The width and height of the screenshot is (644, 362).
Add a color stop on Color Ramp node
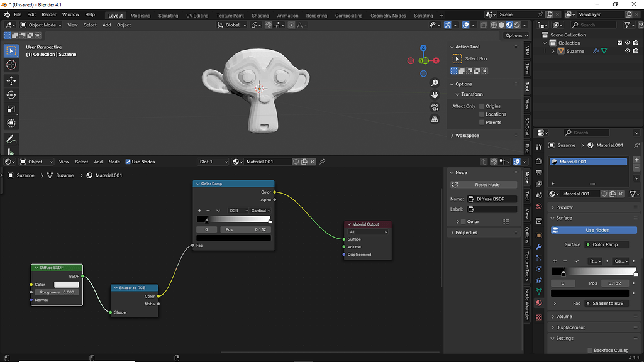pos(199,211)
